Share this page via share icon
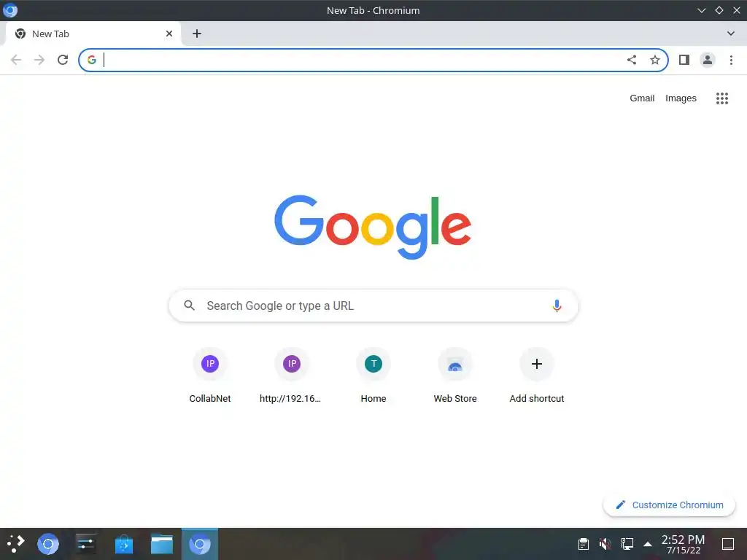 (632, 60)
